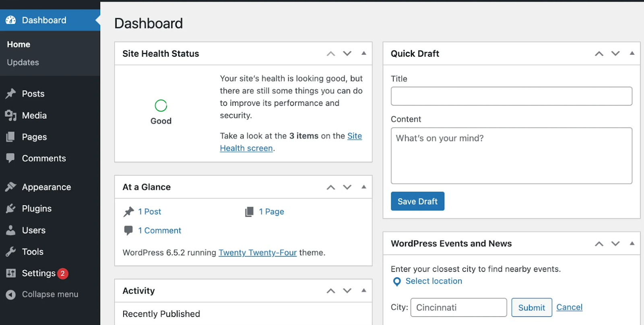
Task: Open Media via its sidebar icon
Action: [11, 115]
